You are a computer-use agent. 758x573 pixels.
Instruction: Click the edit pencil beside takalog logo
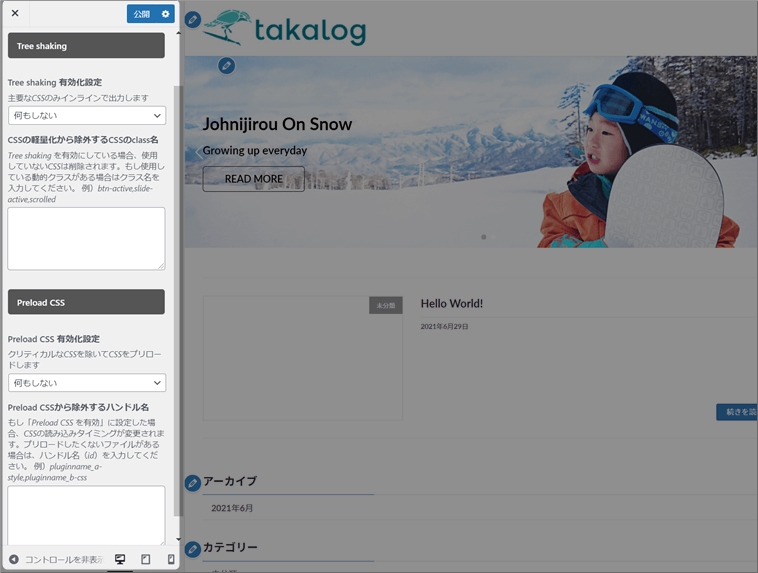pyautogui.click(x=193, y=20)
